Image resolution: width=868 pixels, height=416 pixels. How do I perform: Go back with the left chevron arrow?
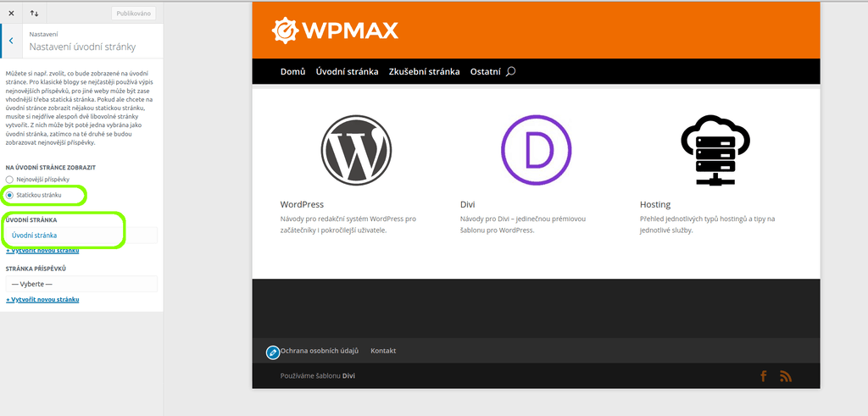point(11,41)
